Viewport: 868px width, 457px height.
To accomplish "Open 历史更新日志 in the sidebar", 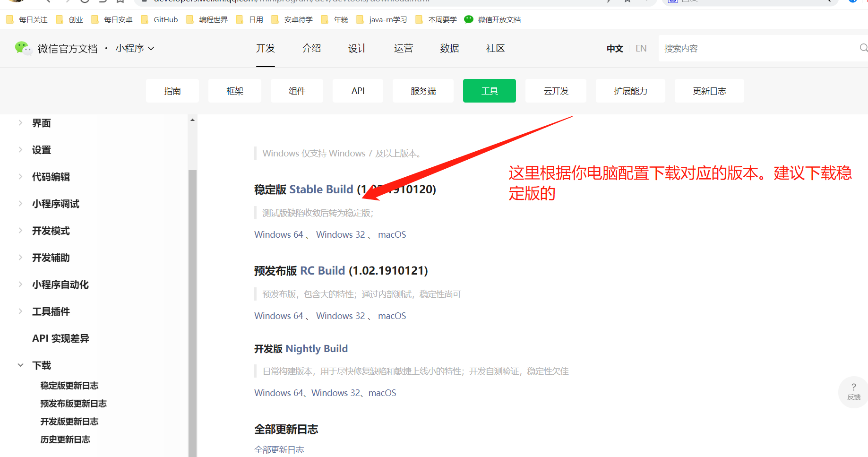I will (x=65, y=440).
